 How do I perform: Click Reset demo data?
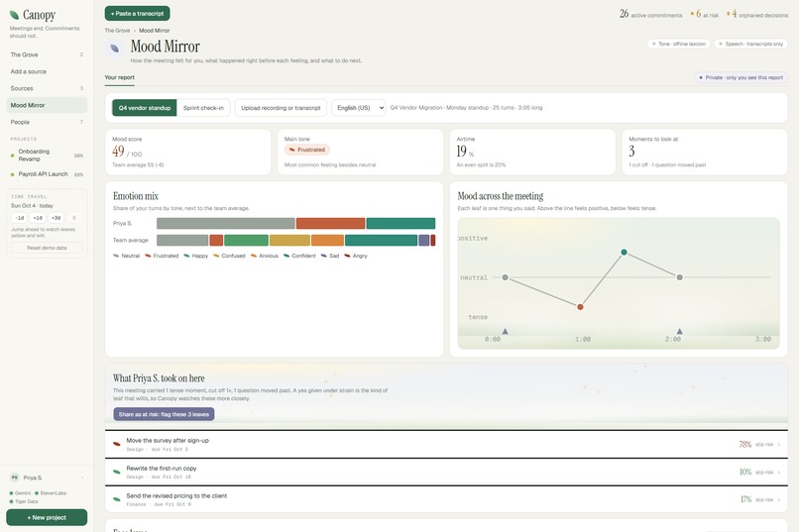click(47, 248)
